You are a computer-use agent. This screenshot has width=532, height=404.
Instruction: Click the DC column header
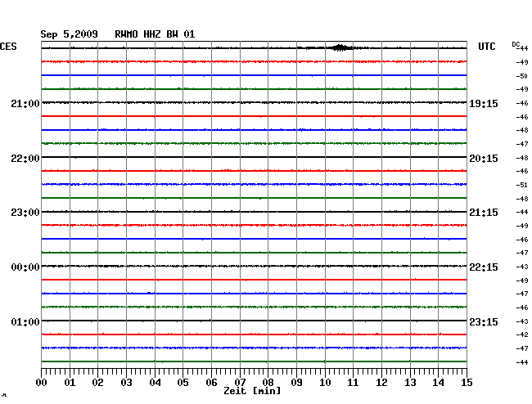click(516, 44)
